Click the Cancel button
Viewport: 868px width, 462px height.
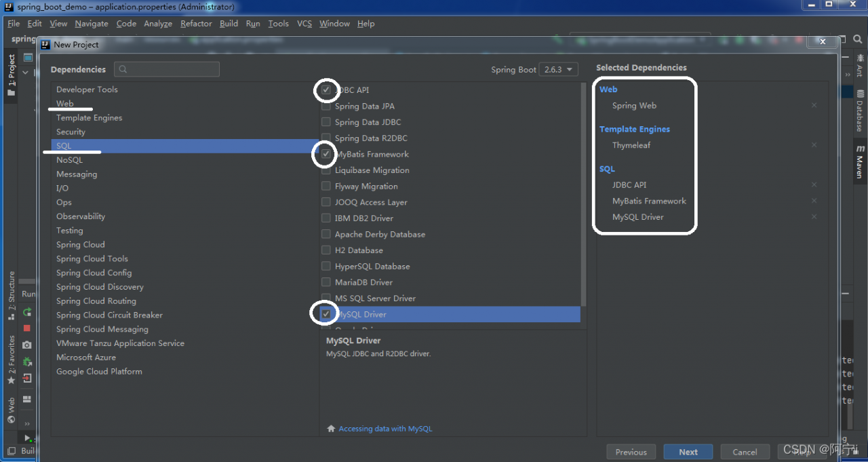[745, 452]
